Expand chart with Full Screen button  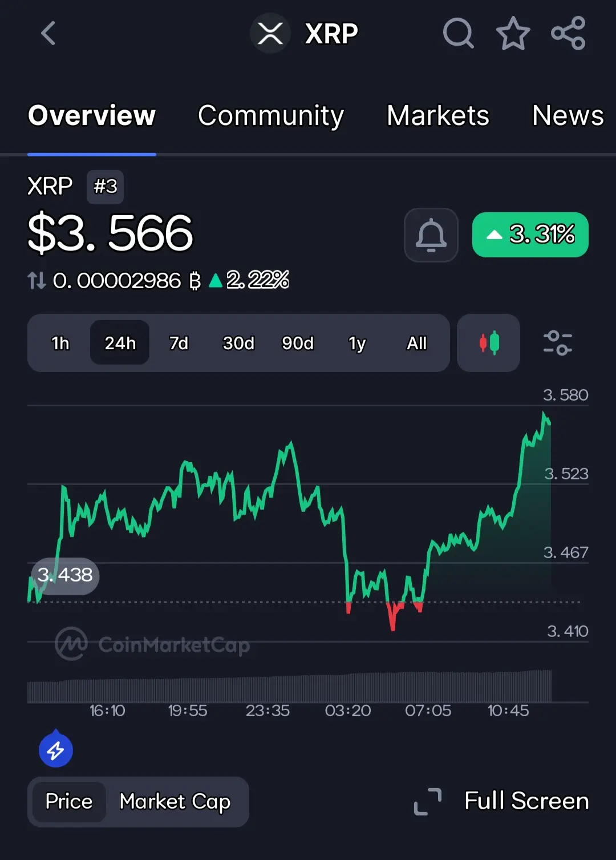click(x=501, y=801)
